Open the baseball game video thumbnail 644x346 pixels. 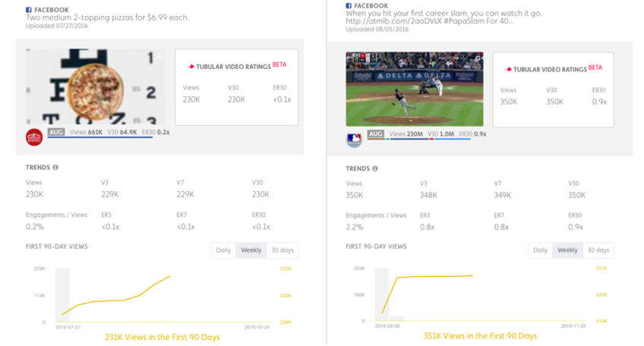[415, 89]
